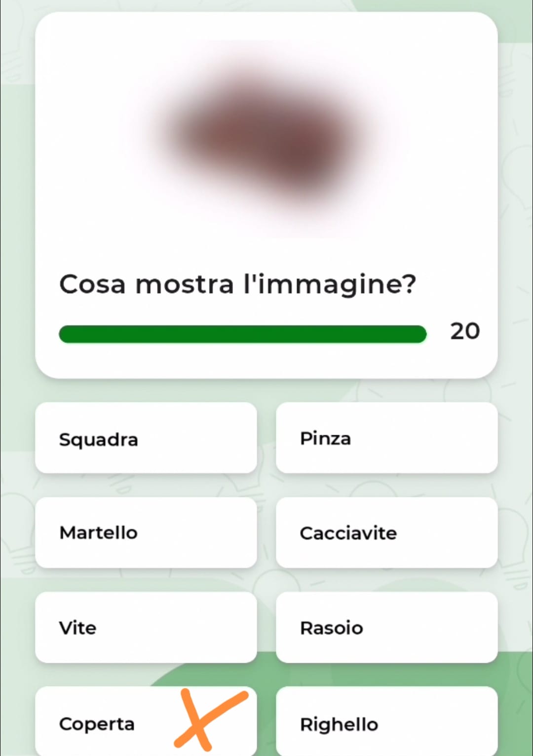Click the question text "Cosa mostra l'immagine?"
Screen dimensions: 533x756
tap(237, 285)
